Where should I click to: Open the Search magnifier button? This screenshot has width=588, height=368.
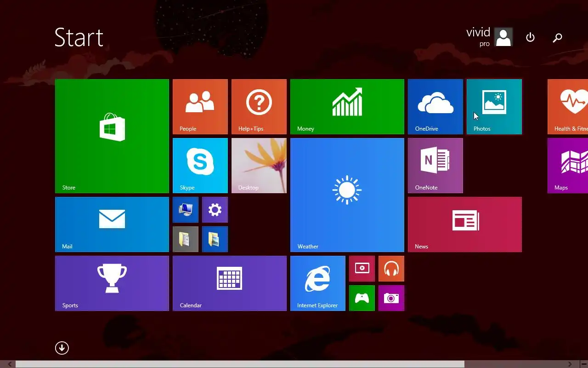point(557,38)
